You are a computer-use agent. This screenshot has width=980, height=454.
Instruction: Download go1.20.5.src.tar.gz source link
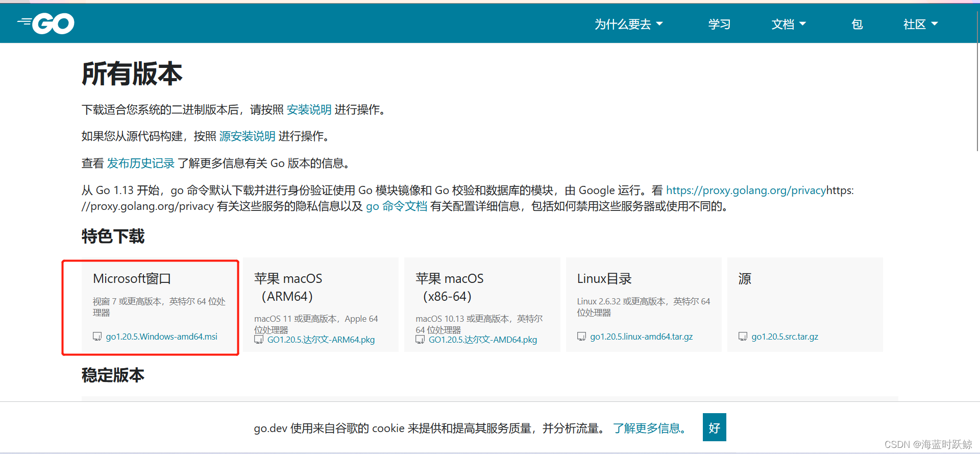pos(785,337)
